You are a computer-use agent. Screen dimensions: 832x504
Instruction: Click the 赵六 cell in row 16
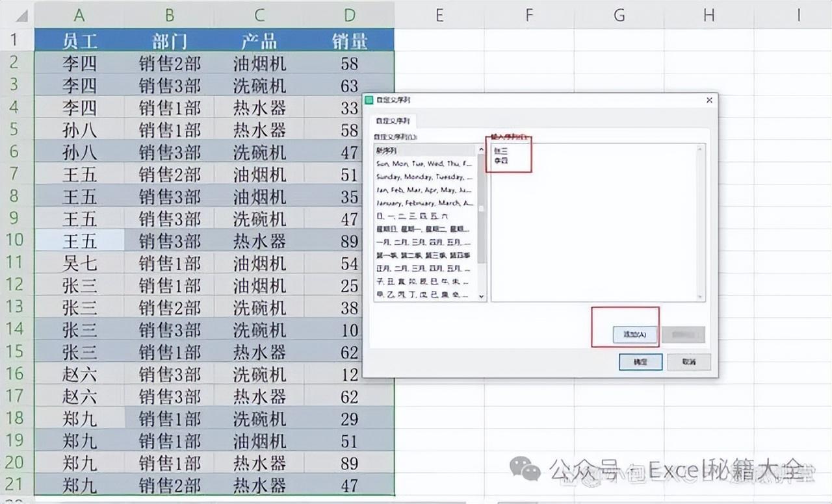coord(79,374)
